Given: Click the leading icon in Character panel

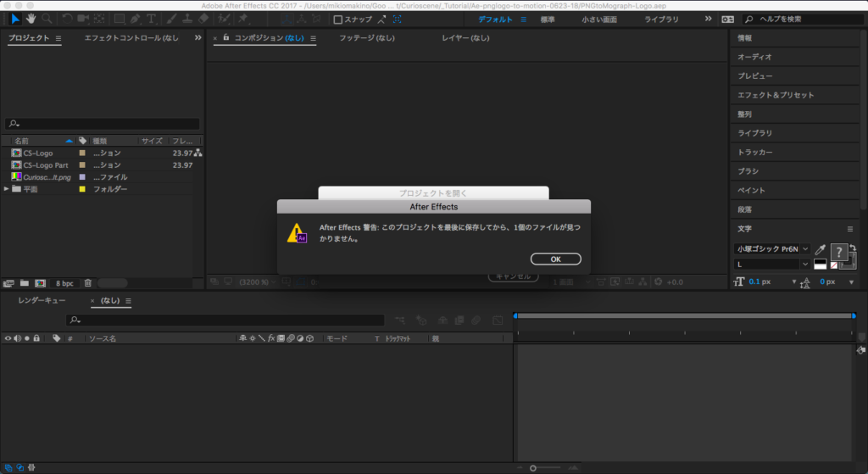Looking at the screenshot, I should pyautogui.click(x=805, y=282).
